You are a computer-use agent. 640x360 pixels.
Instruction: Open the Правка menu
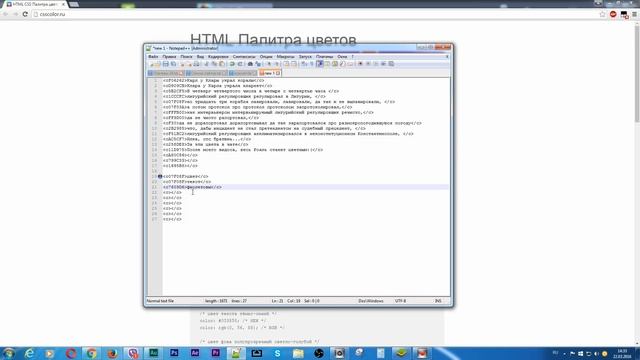pyautogui.click(x=169, y=57)
